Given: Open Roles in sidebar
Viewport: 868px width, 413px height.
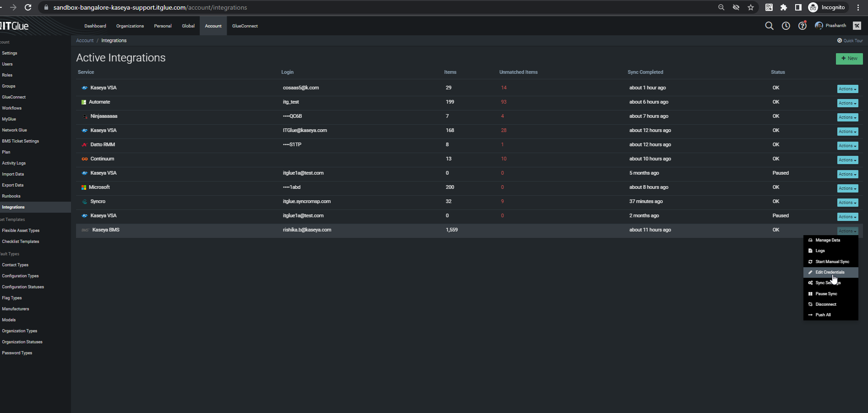Looking at the screenshot, I should (x=7, y=75).
